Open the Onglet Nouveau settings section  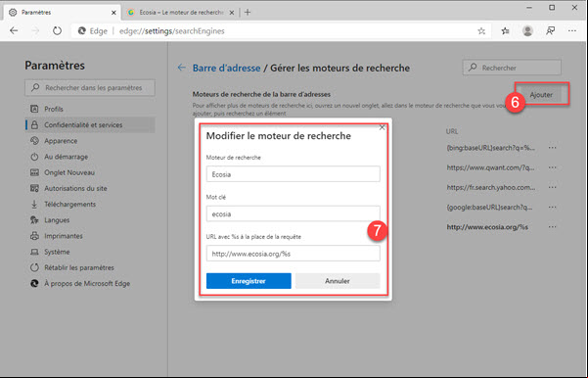[90, 172]
